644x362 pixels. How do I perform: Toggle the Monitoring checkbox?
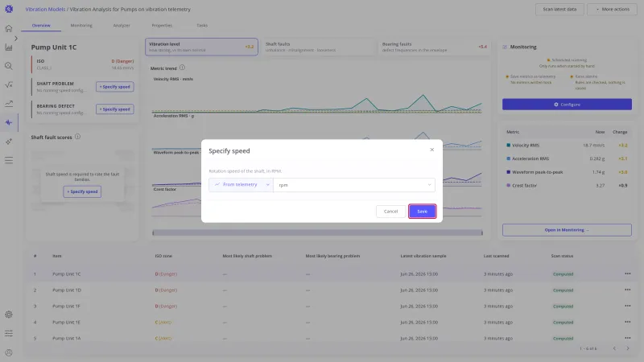[505, 47]
